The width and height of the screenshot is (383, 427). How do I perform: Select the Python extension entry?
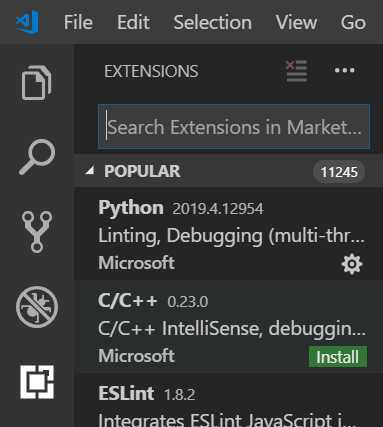(x=228, y=234)
